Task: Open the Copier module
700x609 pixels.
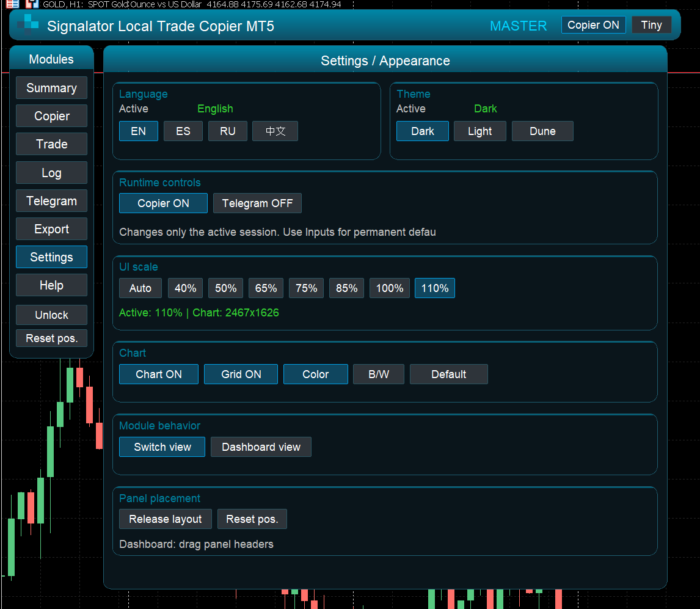Action: pos(51,116)
